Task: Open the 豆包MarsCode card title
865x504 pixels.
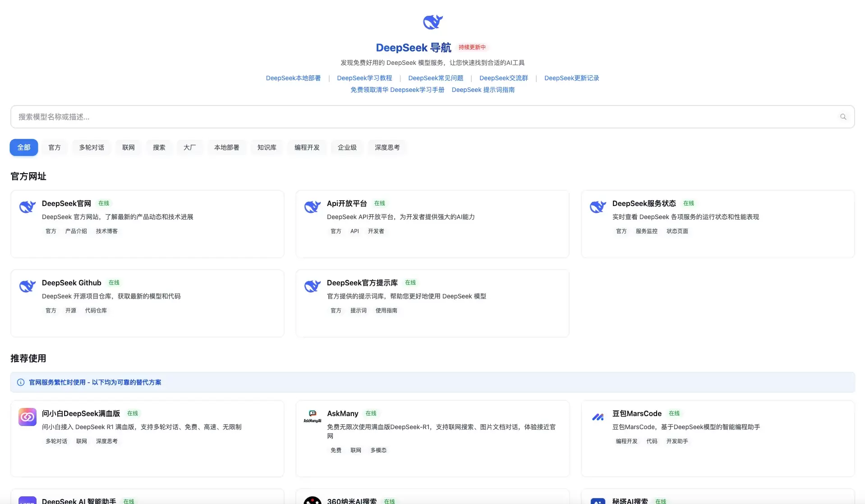Action: [637, 413]
